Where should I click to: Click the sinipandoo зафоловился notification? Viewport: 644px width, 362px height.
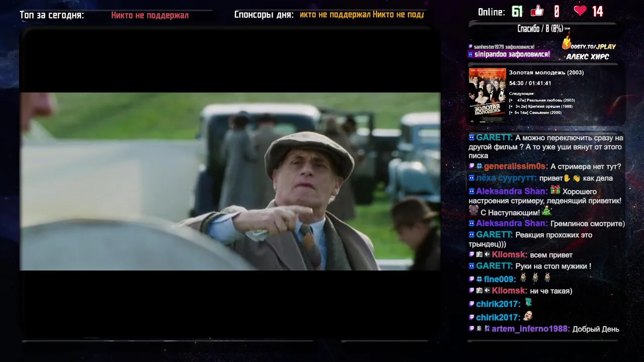(x=509, y=54)
